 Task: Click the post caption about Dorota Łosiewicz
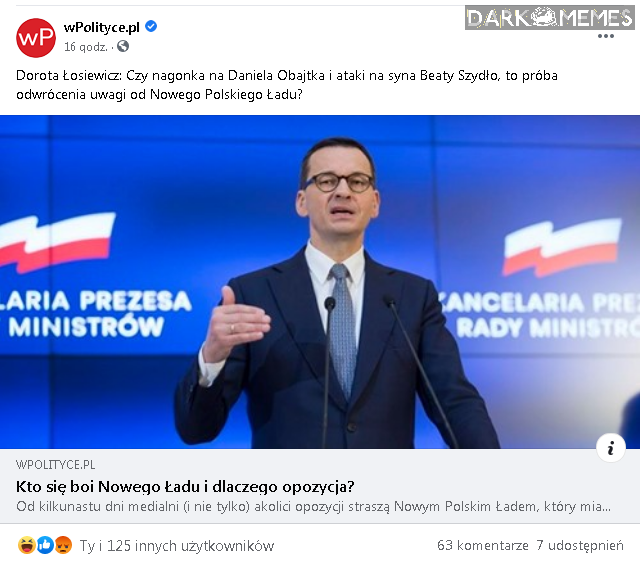point(287,85)
